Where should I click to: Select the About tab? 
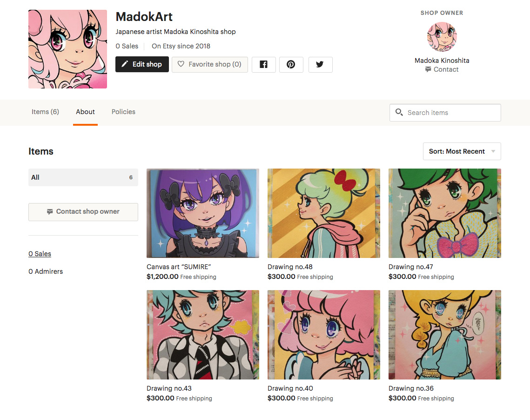click(x=85, y=112)
